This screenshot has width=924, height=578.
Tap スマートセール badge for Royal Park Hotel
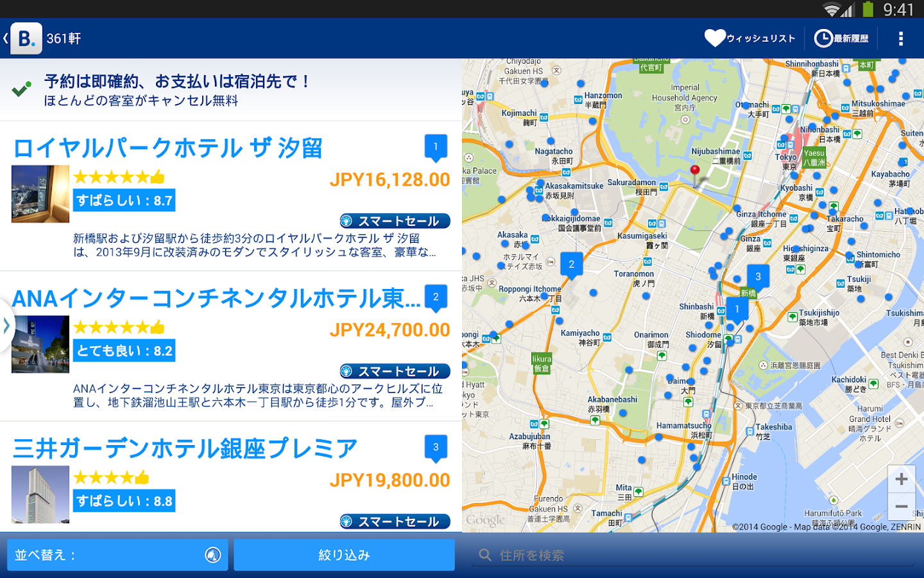coord(395,221)
